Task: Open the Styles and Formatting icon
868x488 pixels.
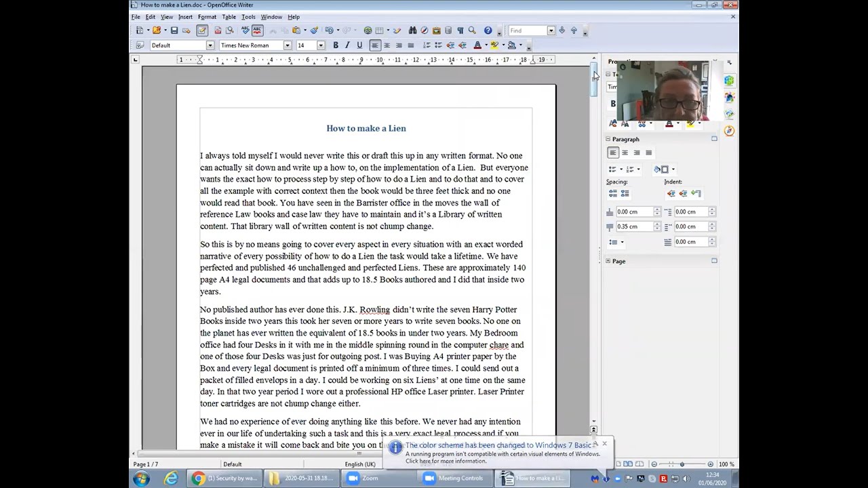Action: point(139,45)
